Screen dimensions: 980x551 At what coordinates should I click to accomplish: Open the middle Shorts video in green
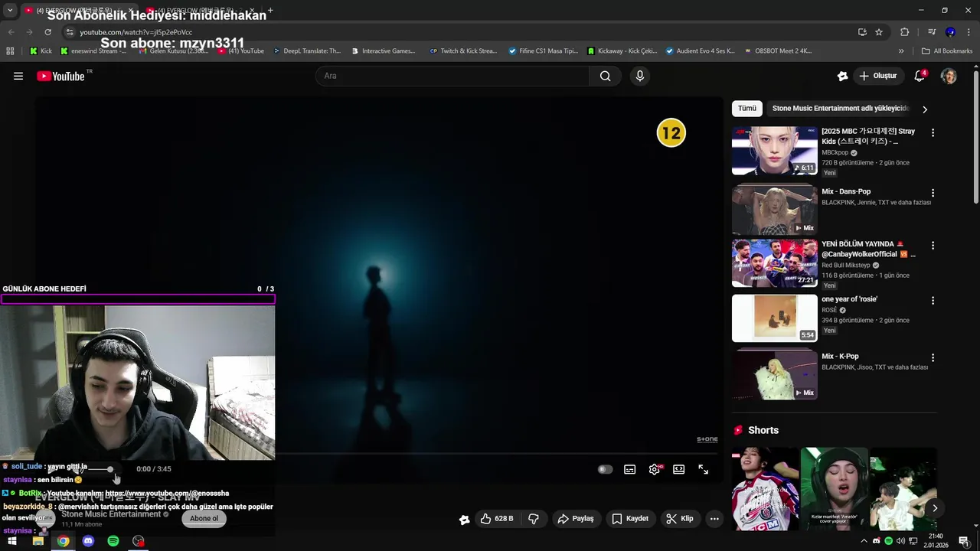click(x=834, y=489)
